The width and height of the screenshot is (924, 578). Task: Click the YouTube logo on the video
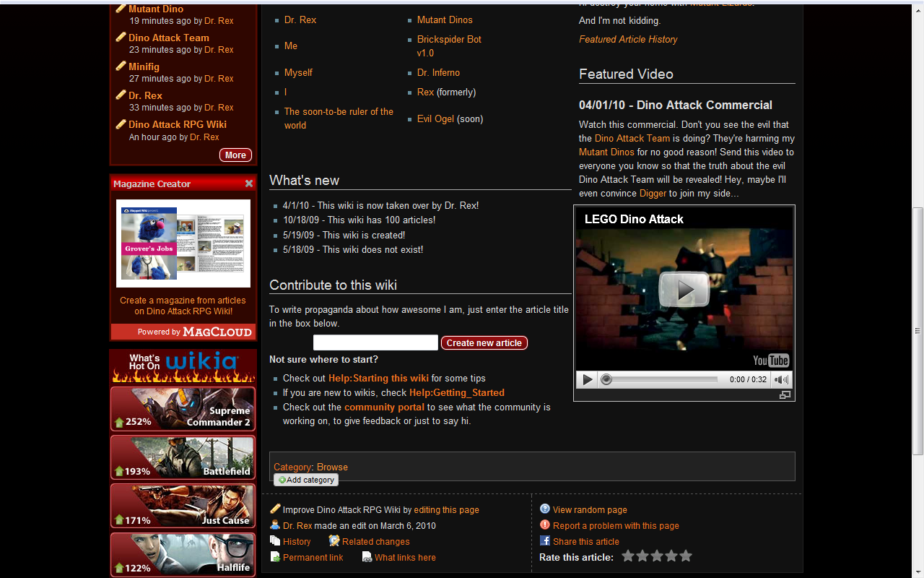pos(771,361)
